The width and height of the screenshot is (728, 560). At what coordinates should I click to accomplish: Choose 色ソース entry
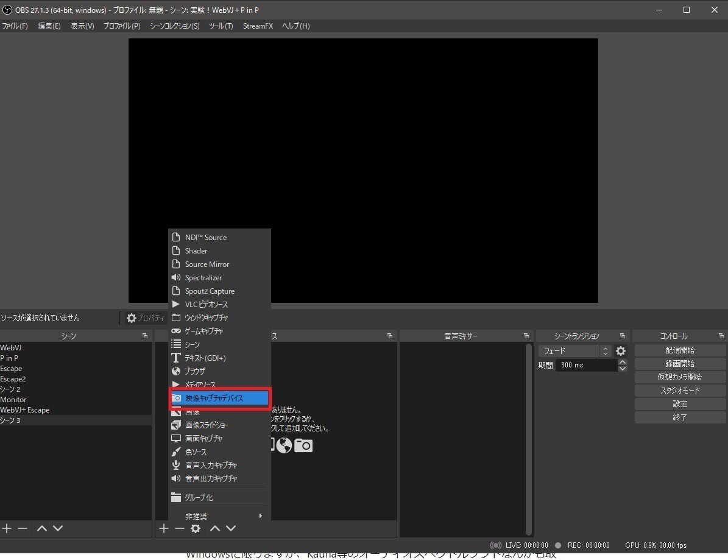pyautogui.click(x=219, y=452)
